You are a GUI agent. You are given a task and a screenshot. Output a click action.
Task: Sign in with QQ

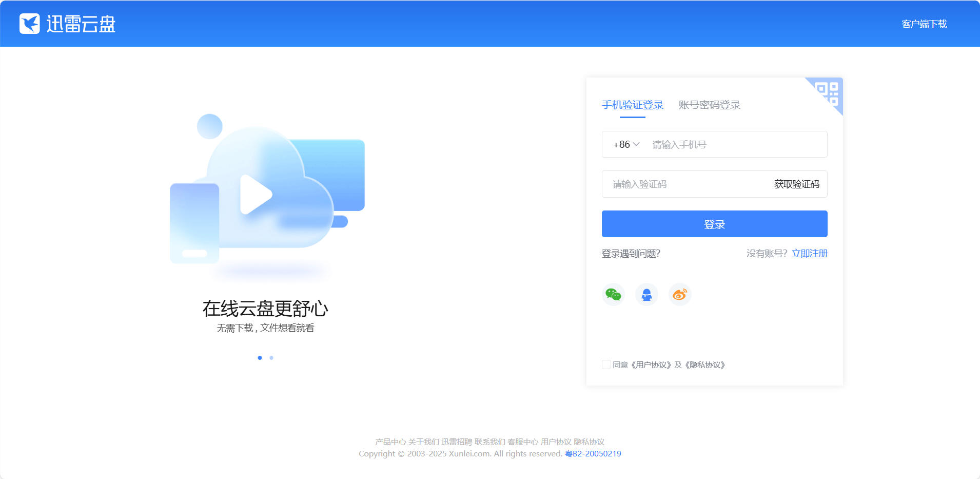pos(646,294)
